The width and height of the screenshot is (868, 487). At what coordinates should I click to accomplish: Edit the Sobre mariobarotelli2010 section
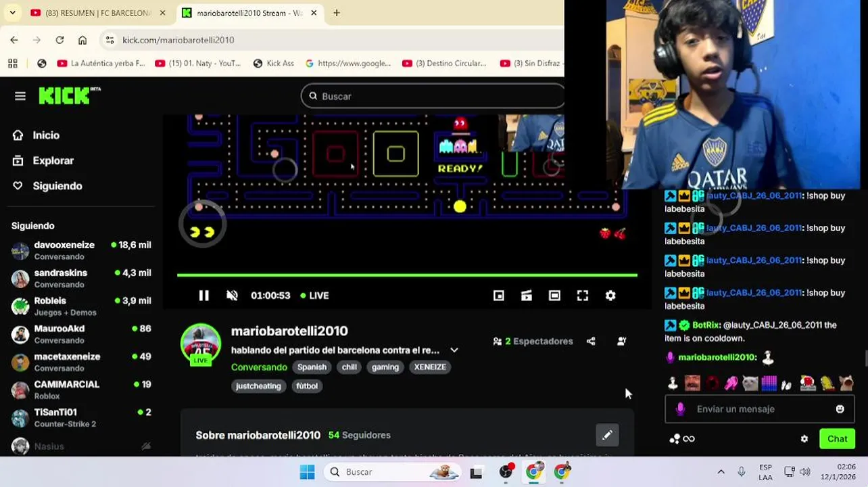tap(607, 436)
